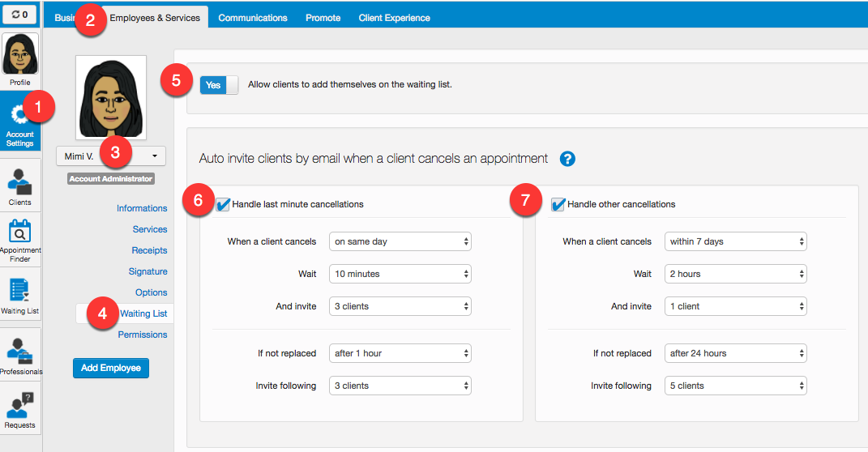The image size is (868, 452).
Task: Switch to the Client Experience tab
Action: click(x=394, y=18)
